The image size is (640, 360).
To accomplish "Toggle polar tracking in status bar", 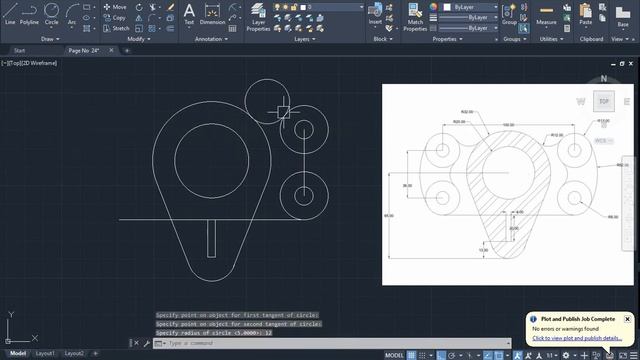I will (452, 355).
